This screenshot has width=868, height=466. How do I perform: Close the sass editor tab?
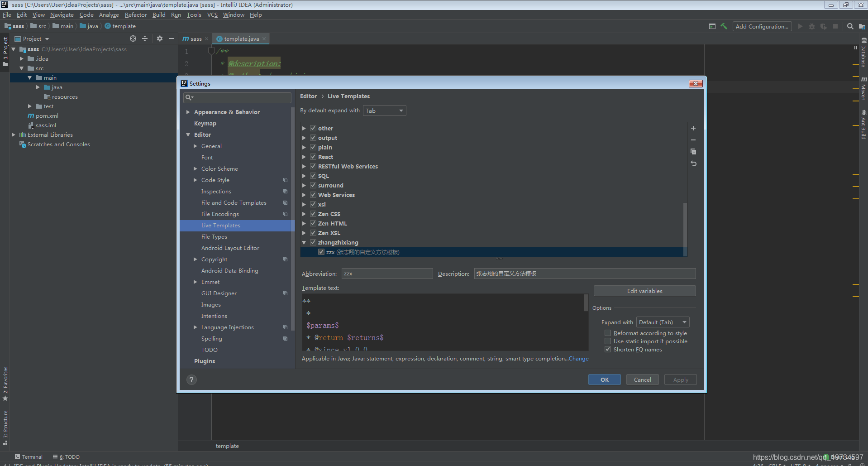[x=207, y=39]
